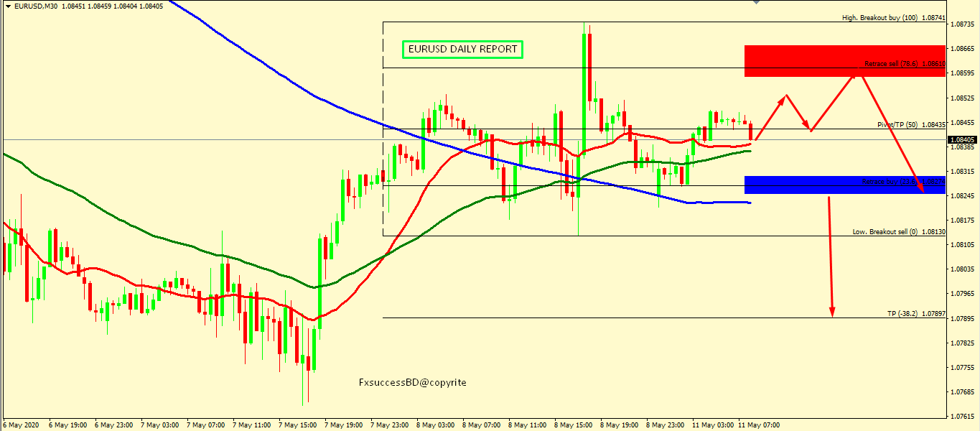Click the EURUSD,M30 symbol title text
Screen dimensions: 980x431
(x=36, y=6)
